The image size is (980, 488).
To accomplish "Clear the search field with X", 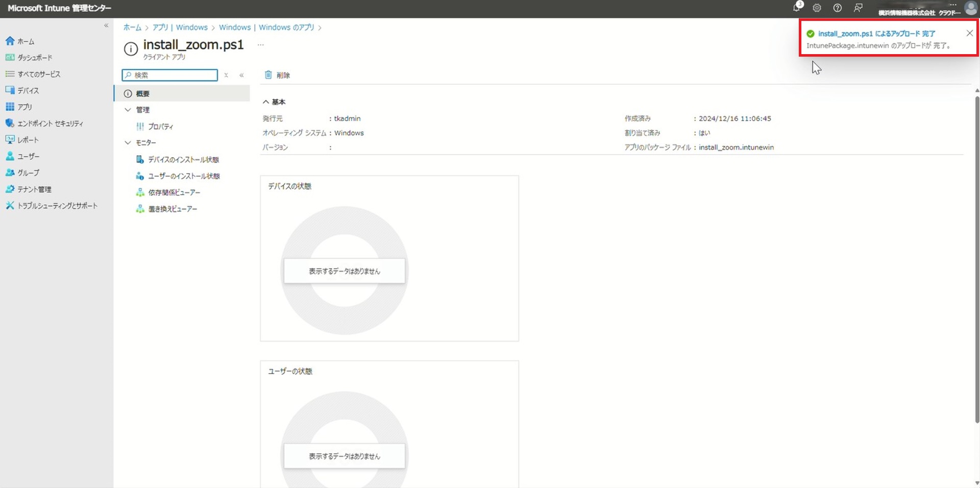I will (x=226, y=75).
